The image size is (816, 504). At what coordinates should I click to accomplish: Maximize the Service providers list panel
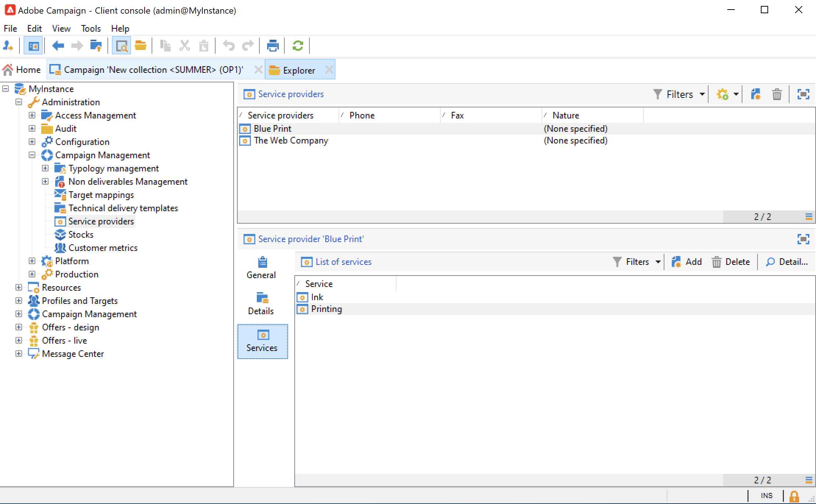(803, 95)
